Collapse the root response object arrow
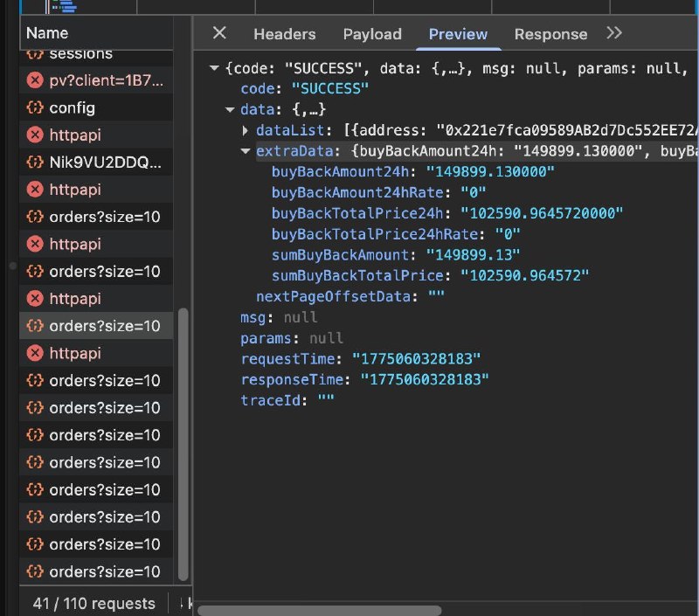699x616 pixels. (214, 68)
